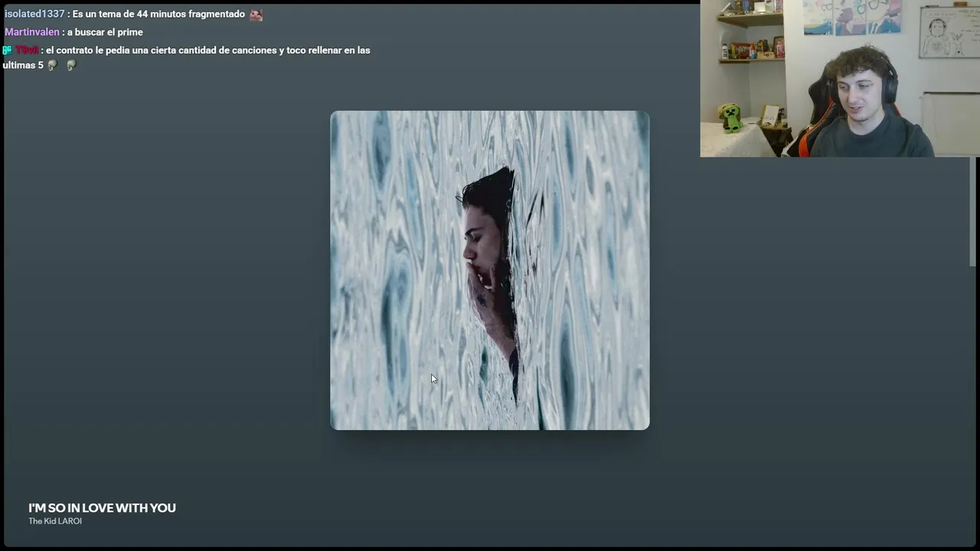The height and width of the screenshot is (551, 980).
Task: Click message 'a buscar el prime'
Action: 105,32
